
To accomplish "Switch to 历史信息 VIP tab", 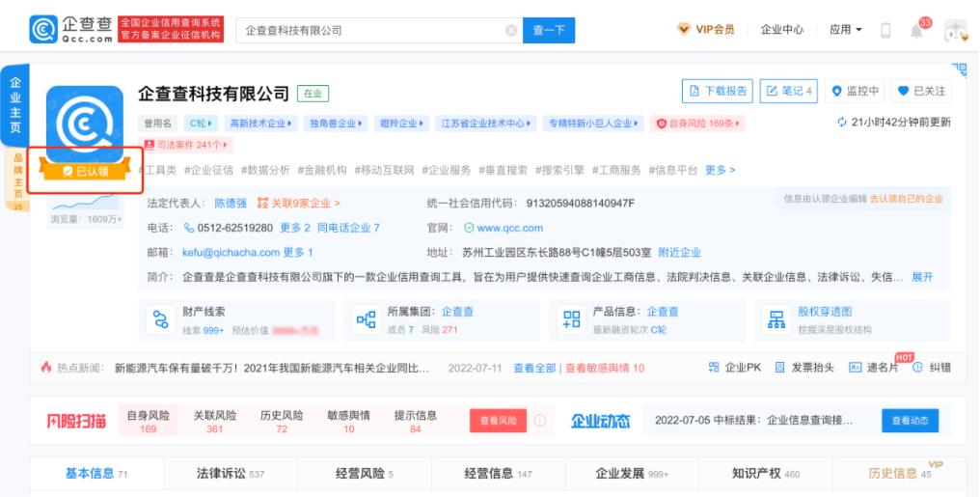I will 899,473.
